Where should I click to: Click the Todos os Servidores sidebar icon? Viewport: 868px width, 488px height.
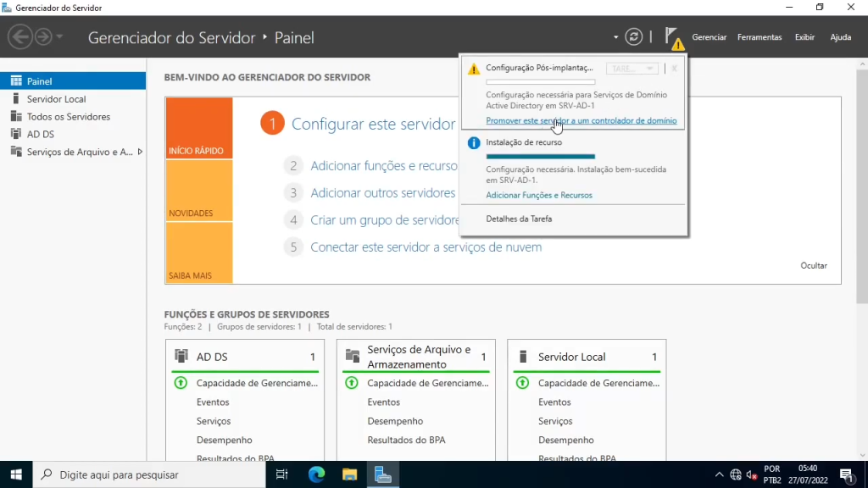[16, 116]
